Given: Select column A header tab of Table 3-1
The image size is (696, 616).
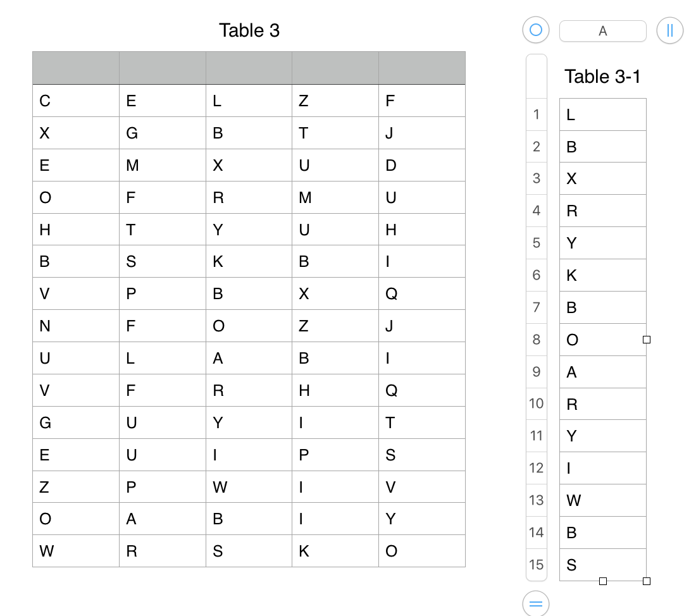Looking at the screenshot, I should click(603, 31).
